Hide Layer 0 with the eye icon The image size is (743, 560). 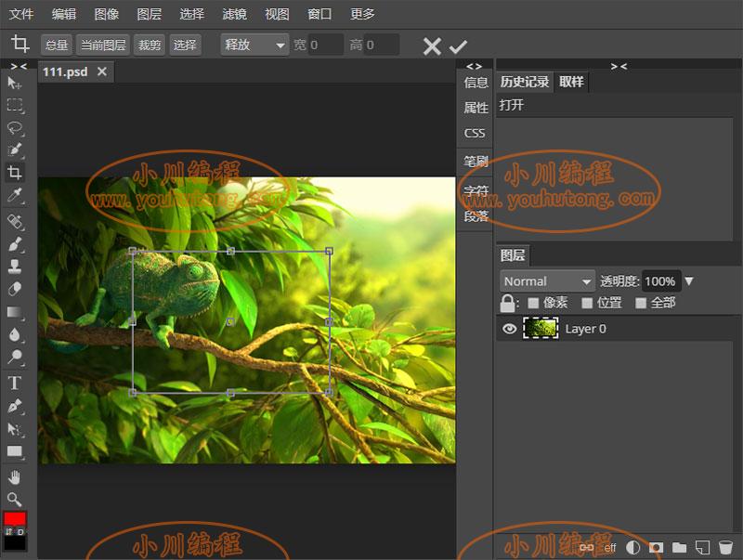click(x=509, y=329)
